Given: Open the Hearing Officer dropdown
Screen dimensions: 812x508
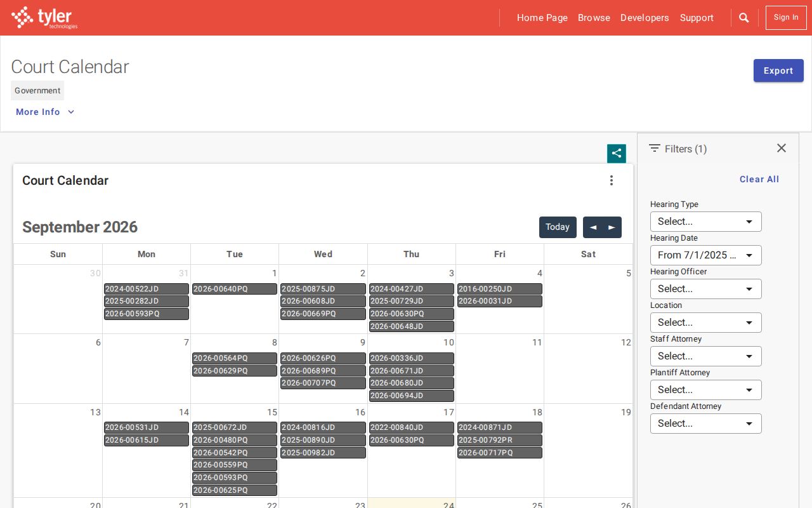Looking at the screenshot, I should (706, 289).
